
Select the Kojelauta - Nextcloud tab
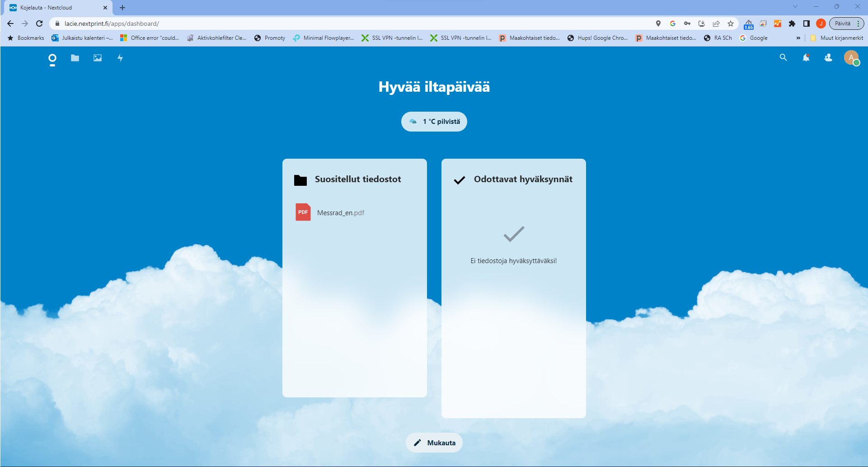click(x=59, y=8)
